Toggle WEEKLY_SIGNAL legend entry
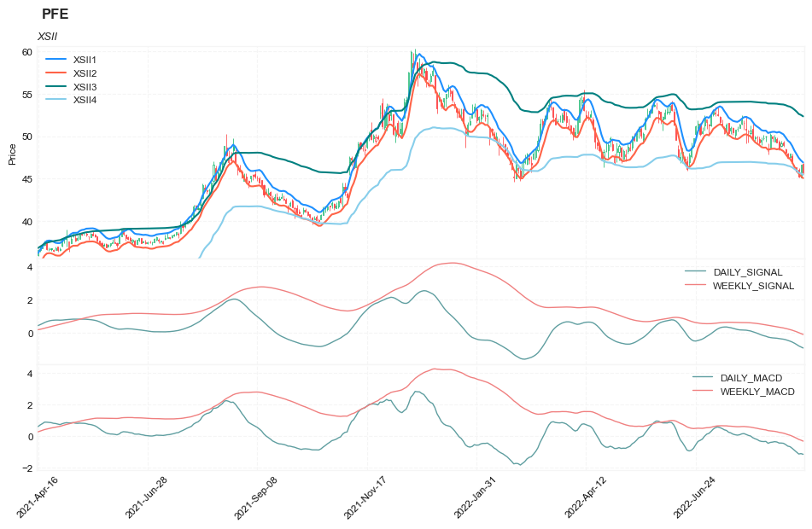 [753, 286]
